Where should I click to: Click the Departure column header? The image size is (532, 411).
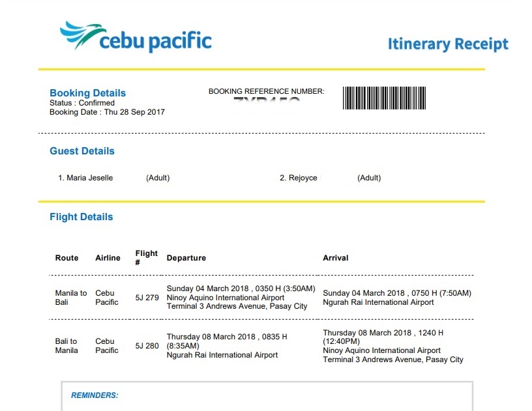(186, 258)
